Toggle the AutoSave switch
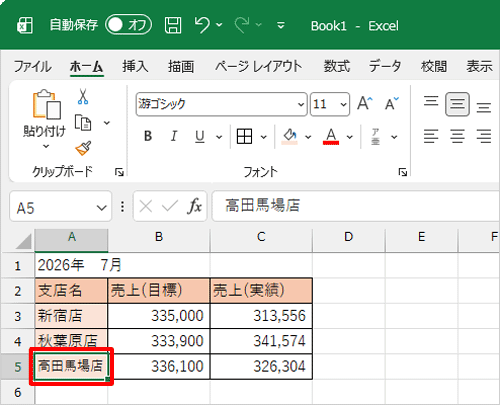 pyautogui.click(x=128, y=25)
